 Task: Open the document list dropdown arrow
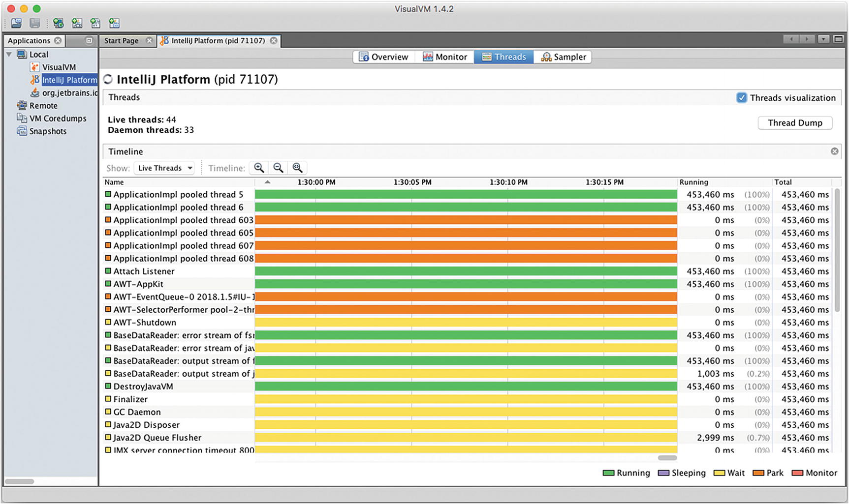(x=823, y=39)
